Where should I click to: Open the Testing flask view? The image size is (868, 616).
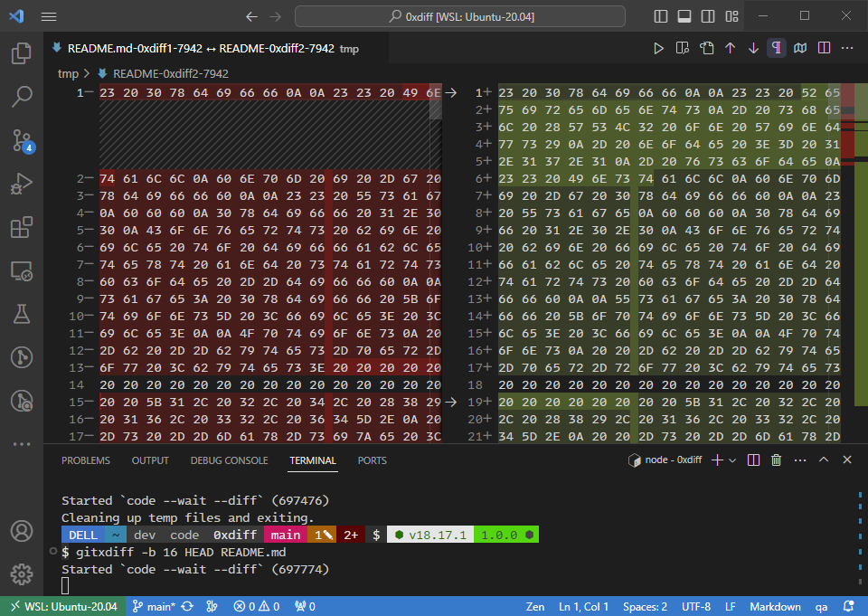[22, 314]
